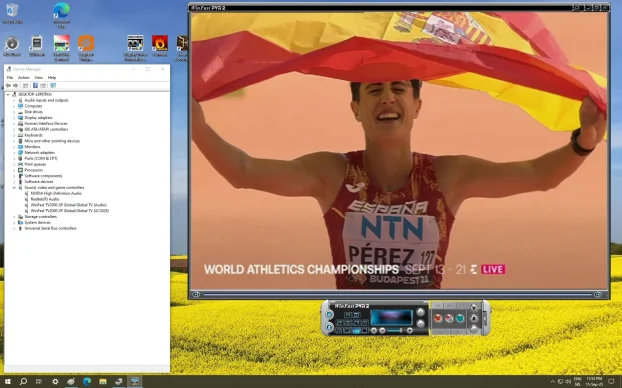
Task: Click the left end icon of video seek bar
Action: click(x=196, y=294)
